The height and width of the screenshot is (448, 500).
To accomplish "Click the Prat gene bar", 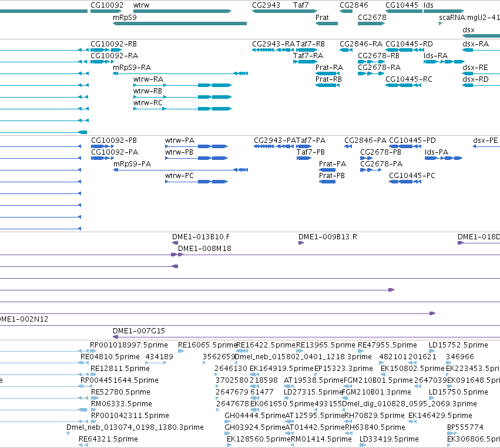I will [327, 24].
